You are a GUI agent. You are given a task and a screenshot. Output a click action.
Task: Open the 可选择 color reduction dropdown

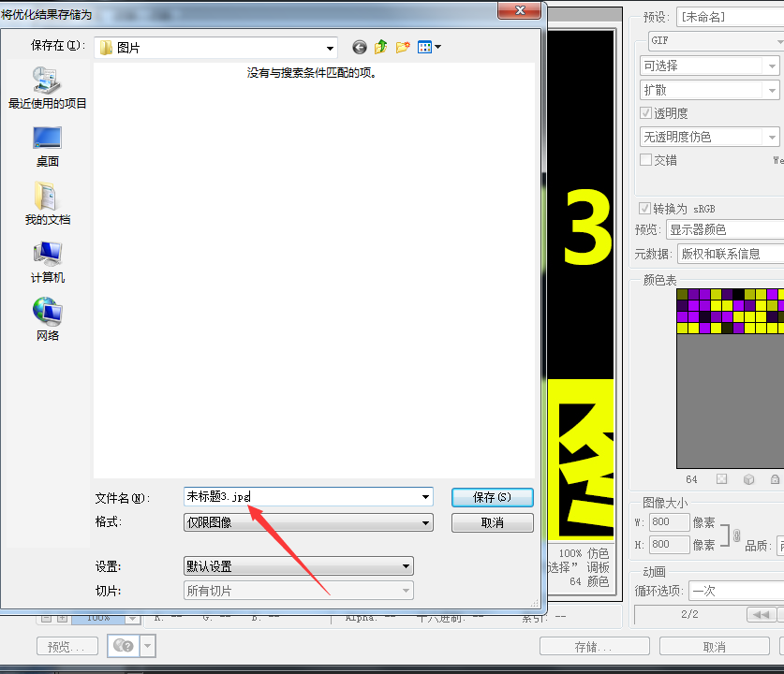709,66
